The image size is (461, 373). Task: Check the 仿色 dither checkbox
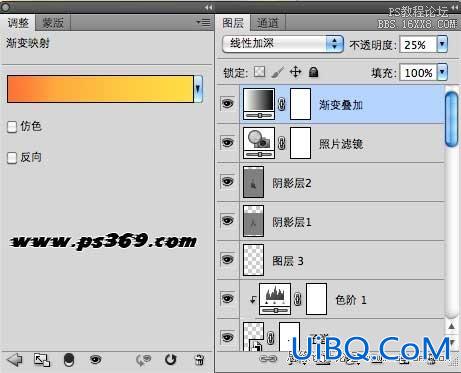pyautogui.click(x=12, y=127)
